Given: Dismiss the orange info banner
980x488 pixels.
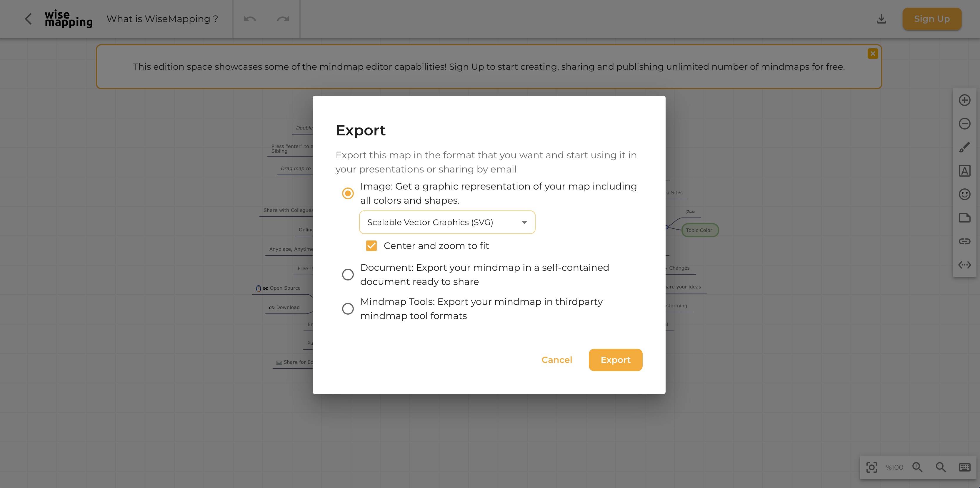Looking at the screenshot, I should tap(873, 54).
